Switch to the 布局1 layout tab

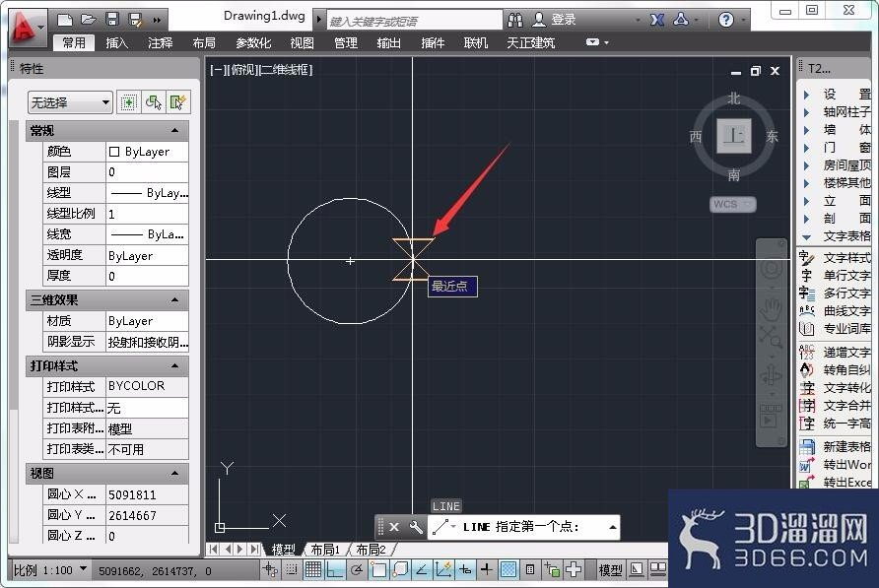click(x=326, y=550)
